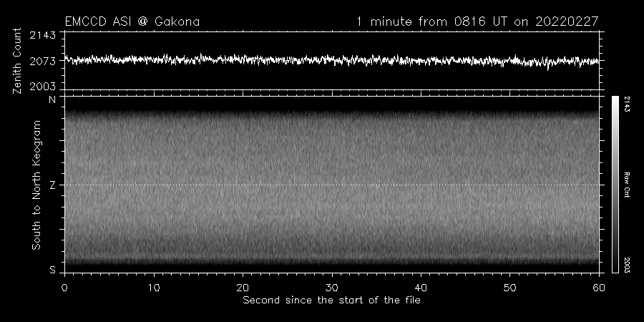Click the 2143 tick label on Zenith Count axis
This screenshot has height=322, width=644.
click(42, 35)
